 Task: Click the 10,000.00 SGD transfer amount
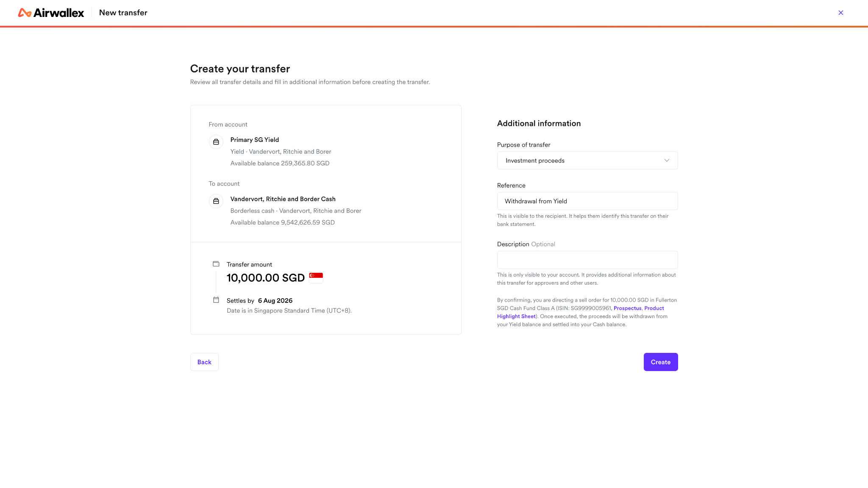(x=266, y=278)
